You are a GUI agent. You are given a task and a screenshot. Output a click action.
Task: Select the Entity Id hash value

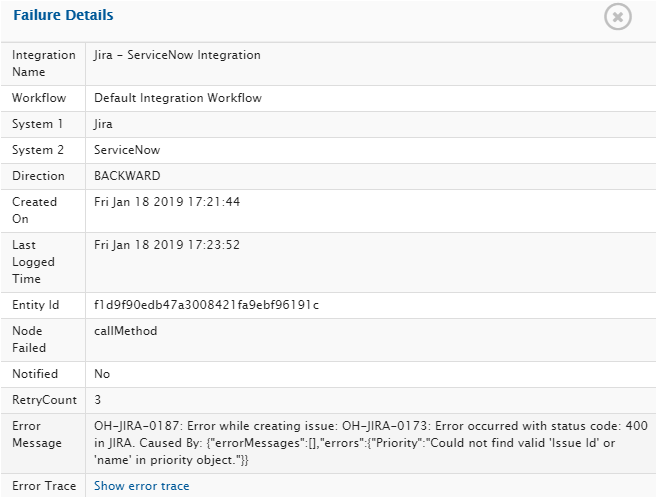[x=206, y=304]
